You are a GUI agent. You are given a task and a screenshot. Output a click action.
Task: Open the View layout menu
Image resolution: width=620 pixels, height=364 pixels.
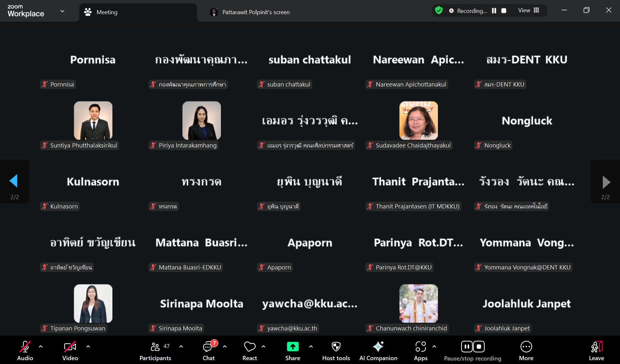click(x=529, y=11)
